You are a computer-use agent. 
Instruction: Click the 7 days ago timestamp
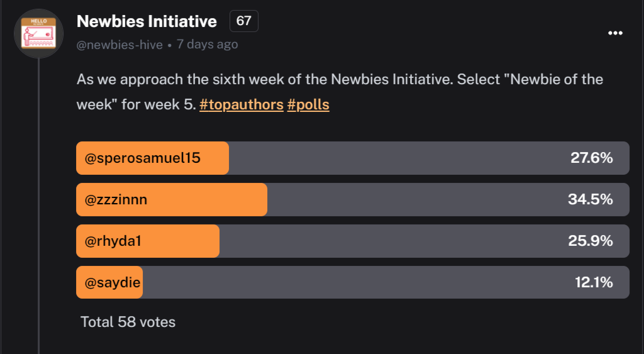[x=207, y=44]
